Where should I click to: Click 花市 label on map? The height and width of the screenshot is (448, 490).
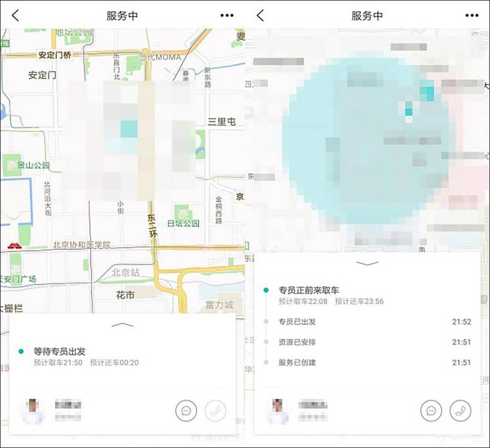(x=125, y=295)
